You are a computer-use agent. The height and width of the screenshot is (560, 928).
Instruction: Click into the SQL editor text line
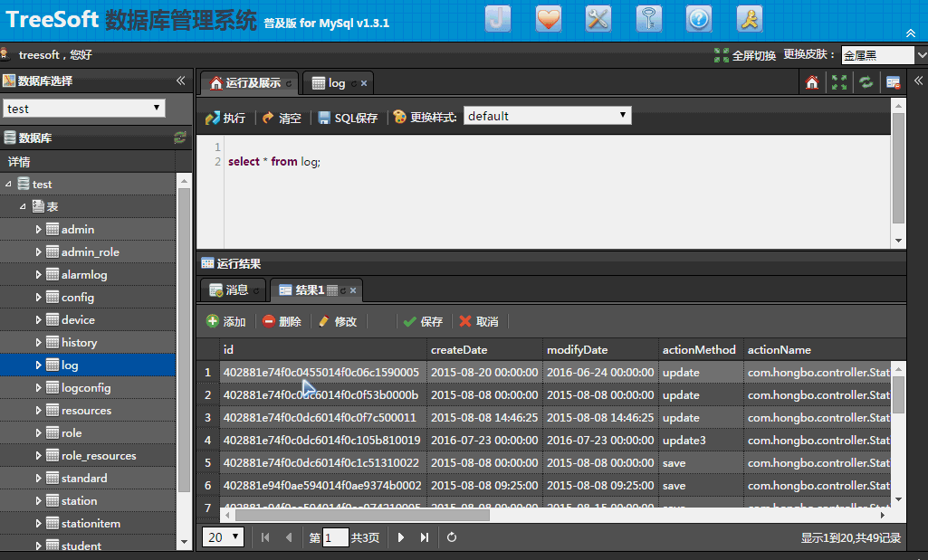[274, 161]
